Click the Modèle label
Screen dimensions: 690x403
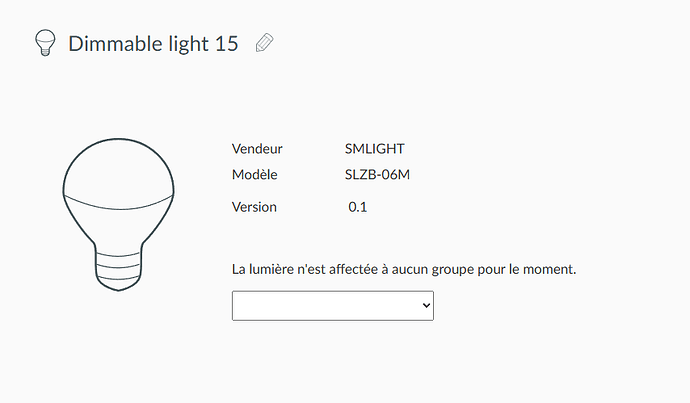tap(254, 175)
